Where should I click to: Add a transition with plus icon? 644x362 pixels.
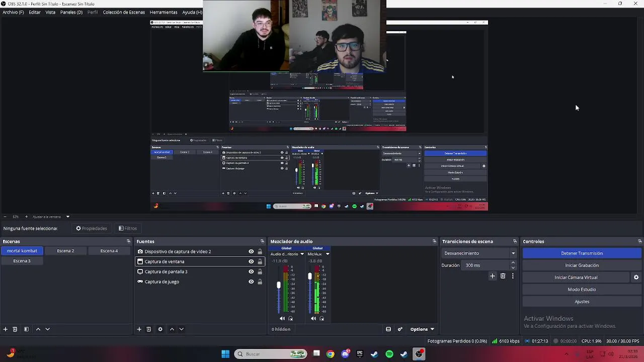pos(493,276)
